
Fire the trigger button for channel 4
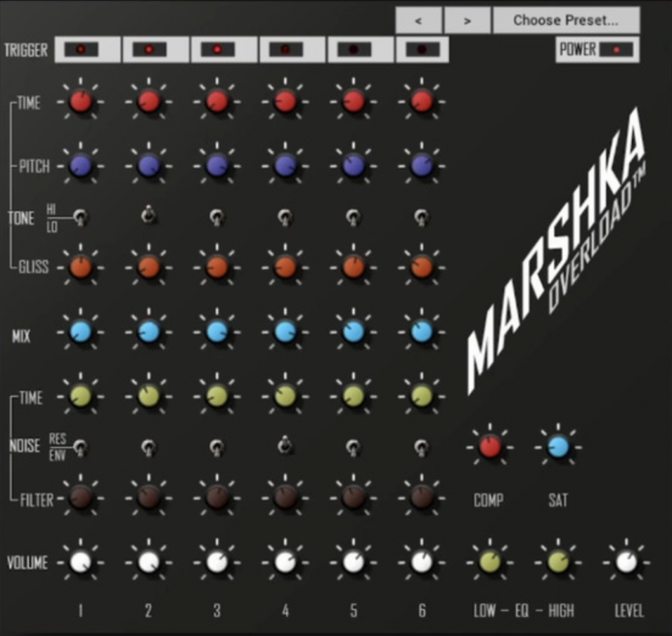[292, 50]
